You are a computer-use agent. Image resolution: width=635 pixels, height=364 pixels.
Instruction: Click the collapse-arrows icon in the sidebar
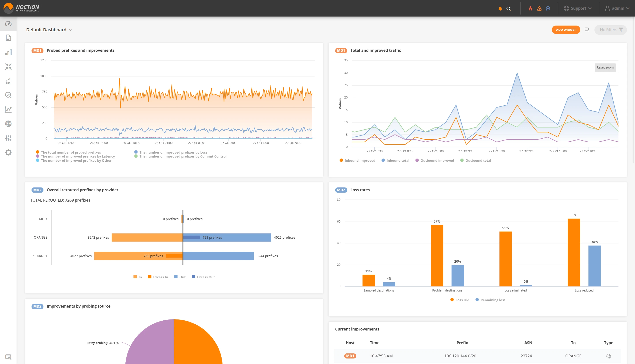(x=8, y=67)
